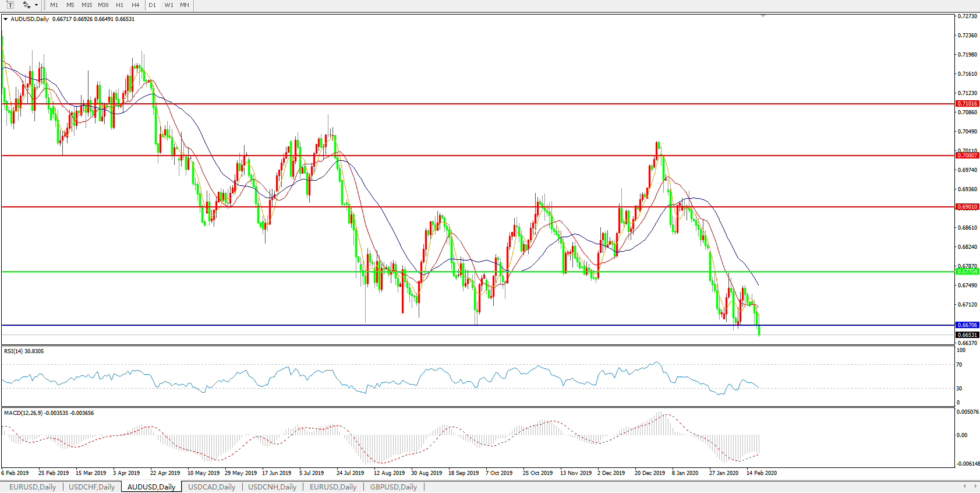Image resolution: width=980 pixels, height=493 pixels.
Task: Expand the AUDUSD,Daily chart title triangle
Action: (x=6, y=19)
